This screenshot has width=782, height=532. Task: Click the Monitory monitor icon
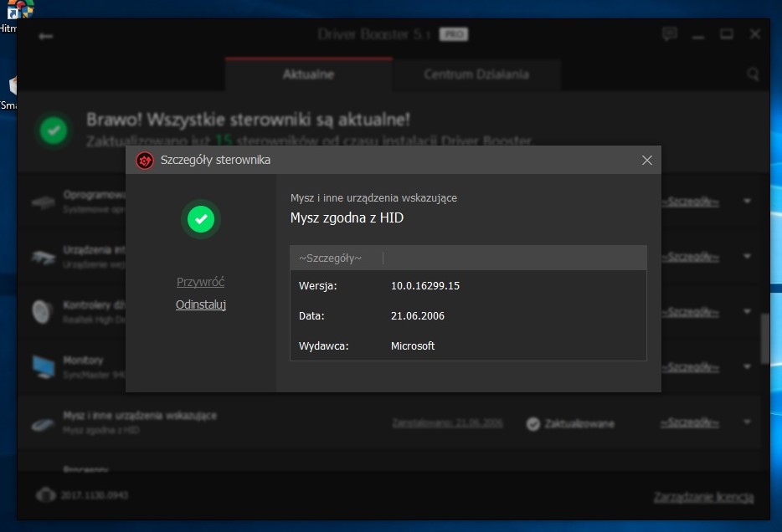point(44,367)
